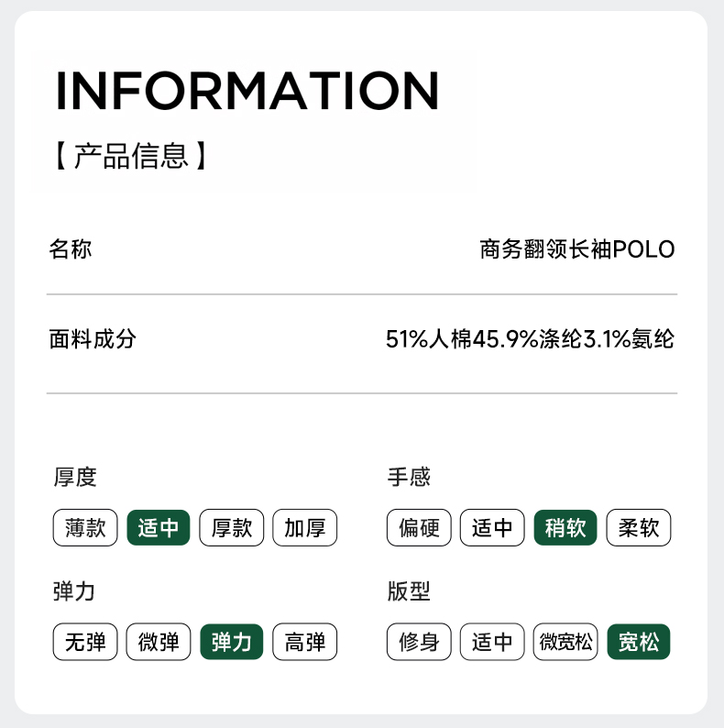This screenshot has height=728, width=724.
Task: Choose 适中 under 版型
Action: (x=492, y=642)
